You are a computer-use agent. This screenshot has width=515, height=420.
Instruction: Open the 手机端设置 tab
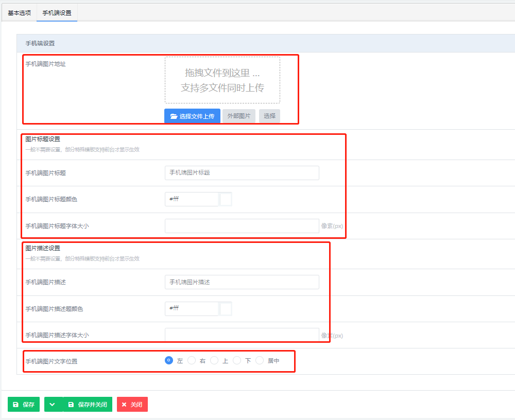(x=57, y=13)
